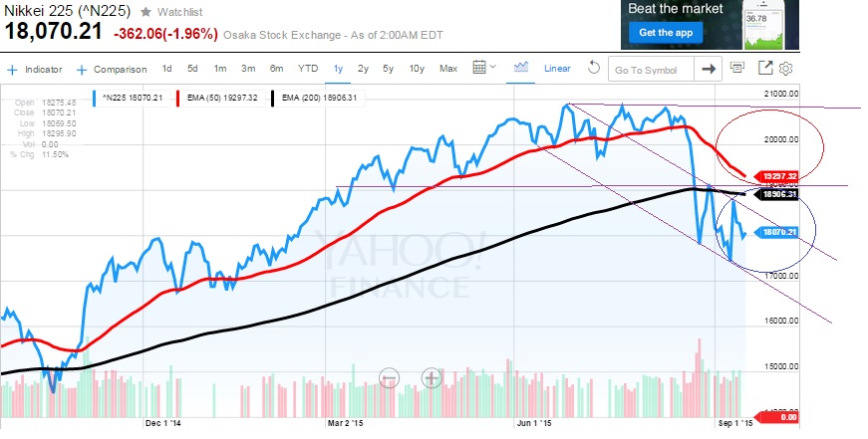Click the Watchlist star icon

pos(147,12)
